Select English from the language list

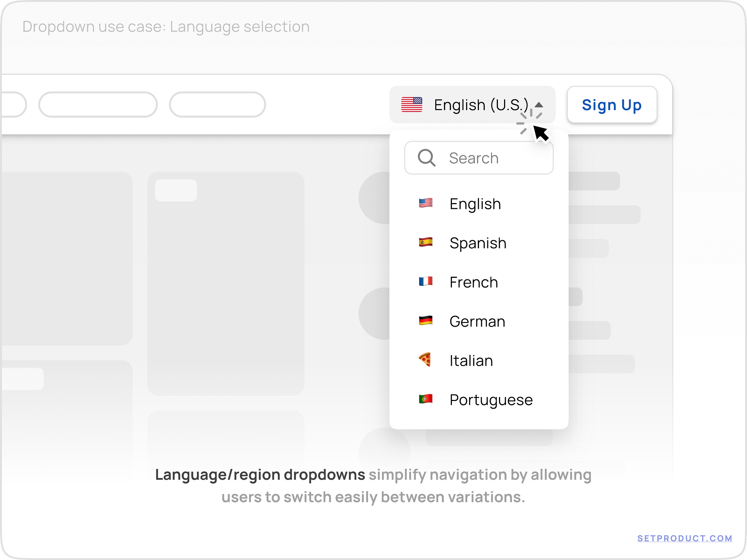point(475,204)
